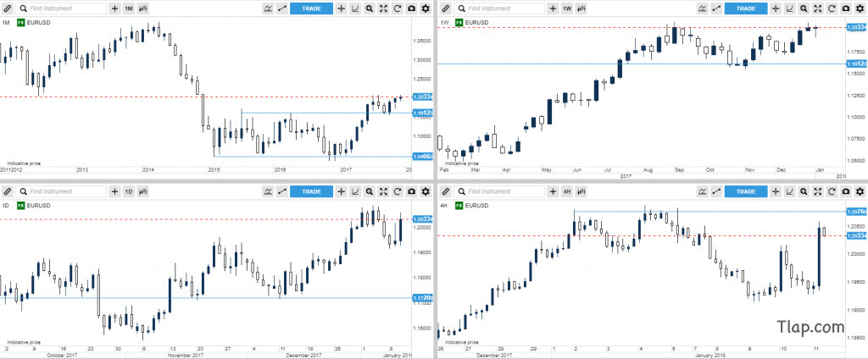
Task: Open the 1D timeframe selector
Action: [x=129, y=191]
